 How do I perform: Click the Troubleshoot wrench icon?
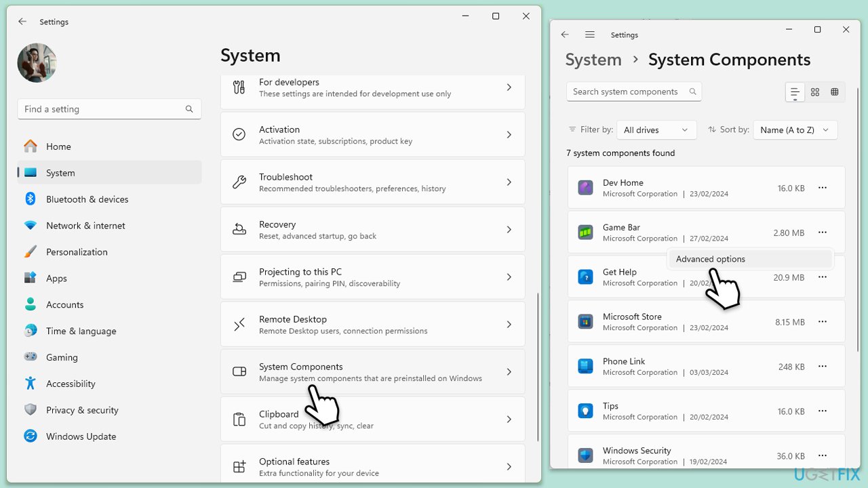[x=239, y=182]
